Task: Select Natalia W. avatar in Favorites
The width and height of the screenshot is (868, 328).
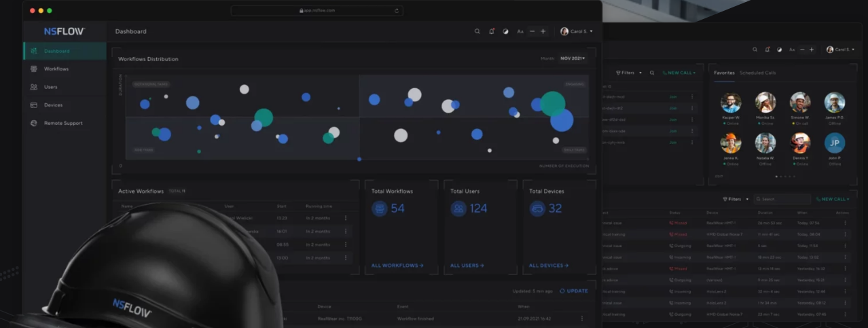Action: (x=765, y=143)
